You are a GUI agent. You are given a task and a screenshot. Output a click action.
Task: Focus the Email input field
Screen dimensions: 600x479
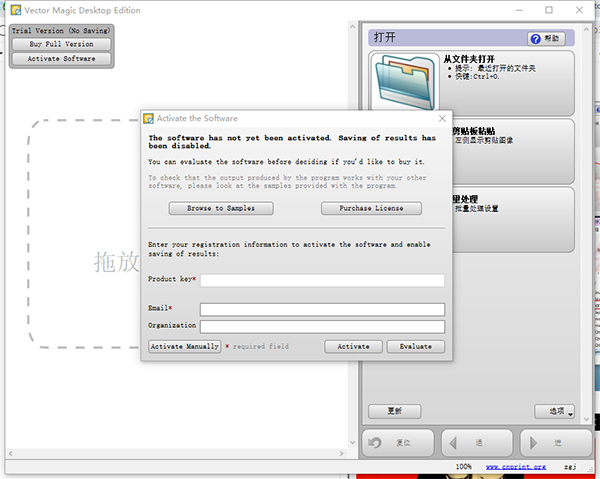[x=322, y=309]
